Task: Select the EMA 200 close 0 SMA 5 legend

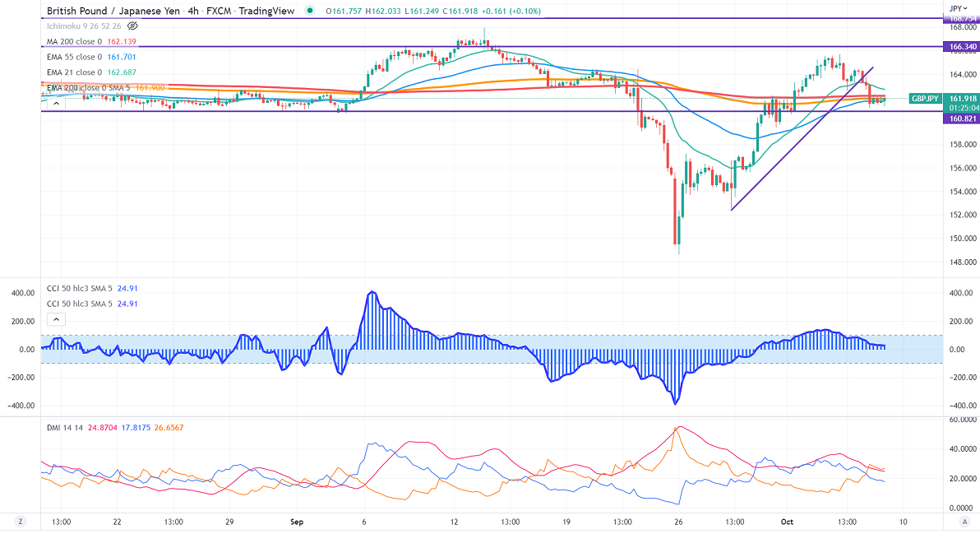Action: coord(88,87)
